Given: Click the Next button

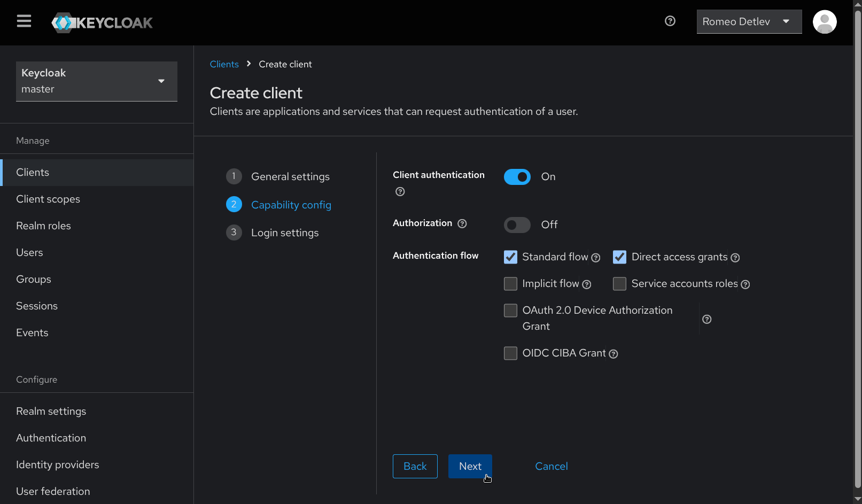Looking at the screenshot, I should click(470, 467).
